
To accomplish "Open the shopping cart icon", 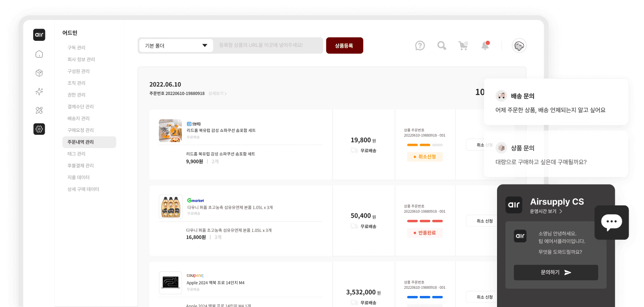I will point(463,45).
